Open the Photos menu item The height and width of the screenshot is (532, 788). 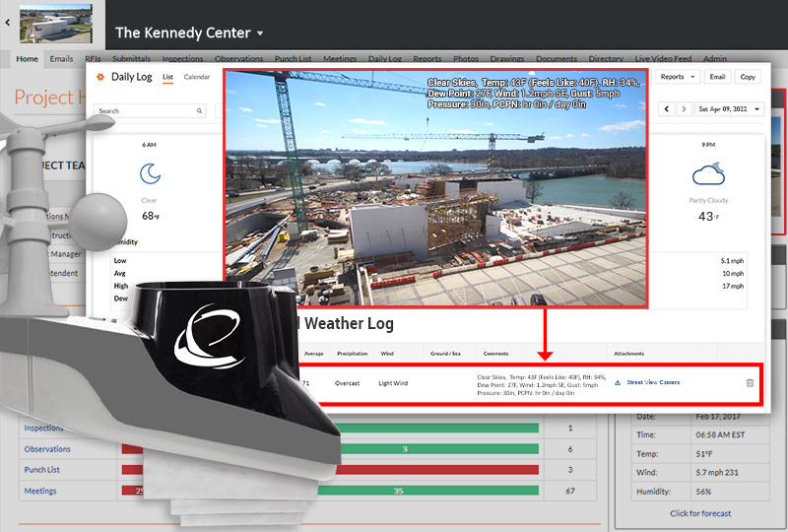point(466,59)
